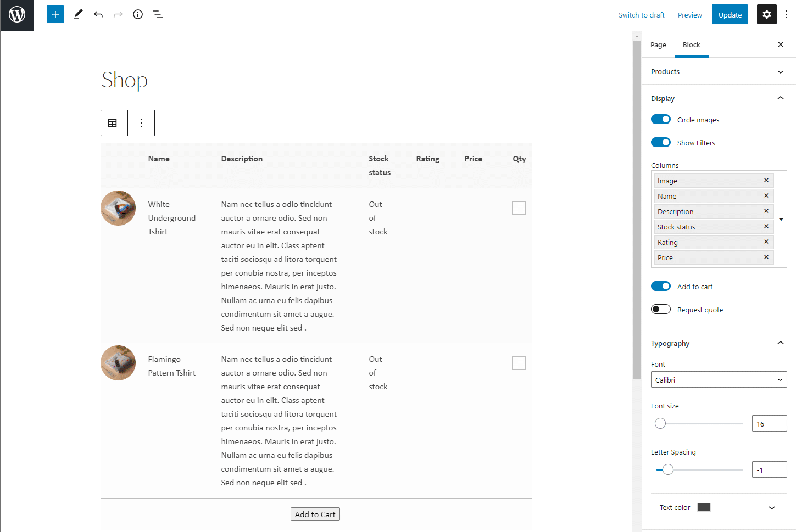Remove the Rating column tag
The width and height of the screenshot is (796, 532).
point(766,242)
